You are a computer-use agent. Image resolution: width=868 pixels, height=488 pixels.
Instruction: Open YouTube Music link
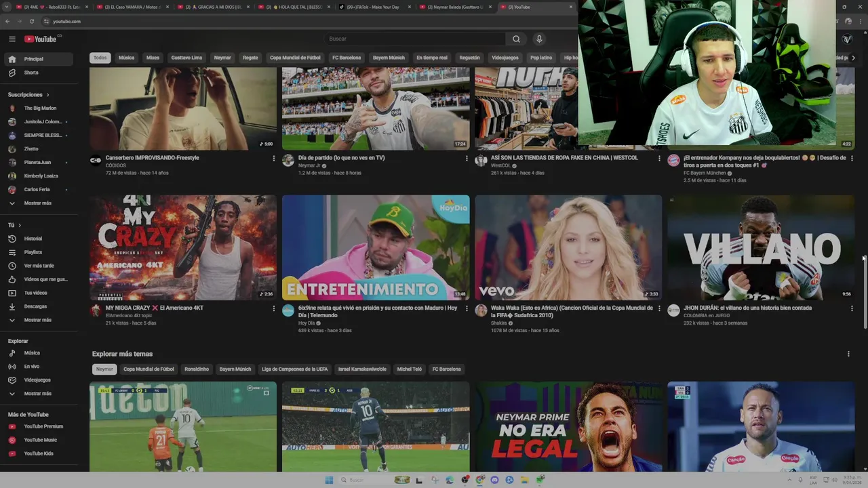click(39, 440)
